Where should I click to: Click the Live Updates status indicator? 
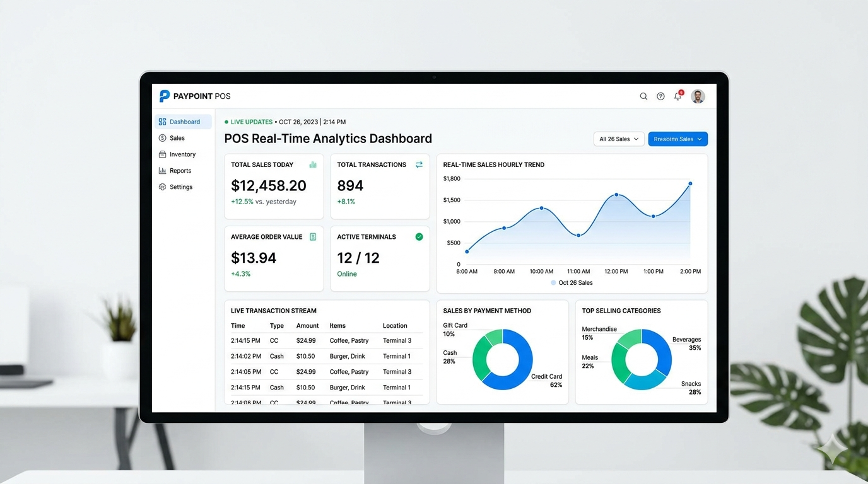tap(249, 122)
